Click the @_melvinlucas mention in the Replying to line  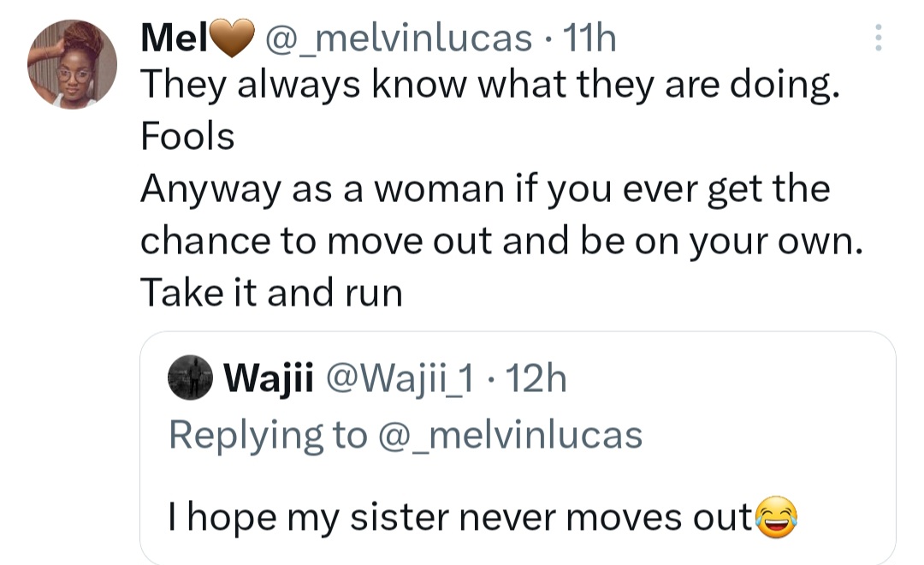[508, 435]
